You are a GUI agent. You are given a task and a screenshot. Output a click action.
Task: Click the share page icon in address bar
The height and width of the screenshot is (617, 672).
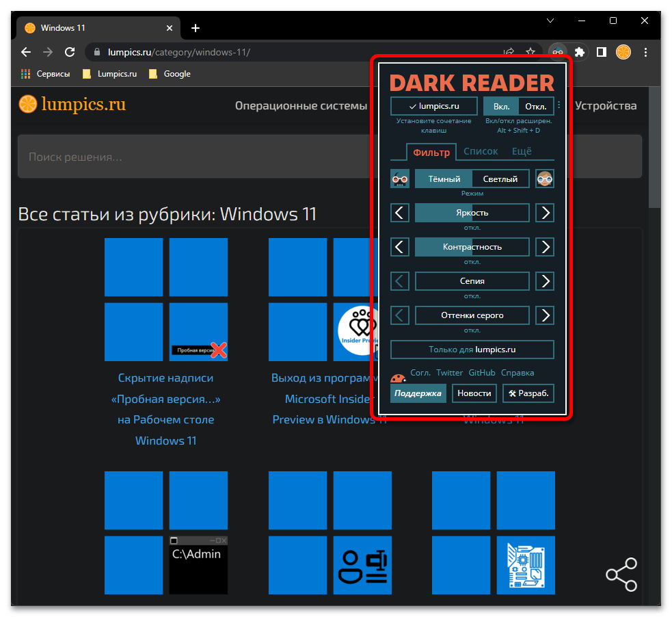point(509,52)
